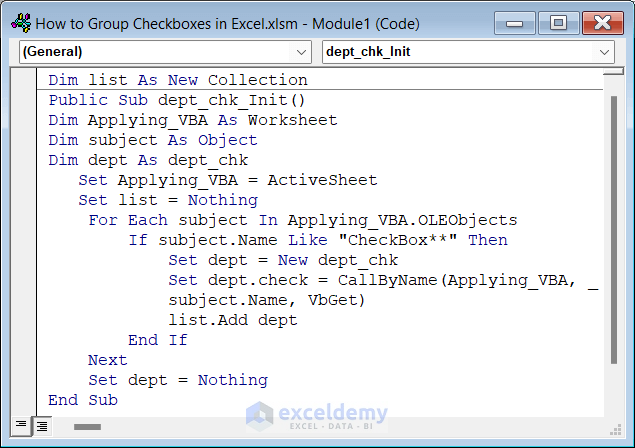Viewport: 635px width, 448px height.
Task: Switch to Procedure View
Action: click(x=21, y=426)
